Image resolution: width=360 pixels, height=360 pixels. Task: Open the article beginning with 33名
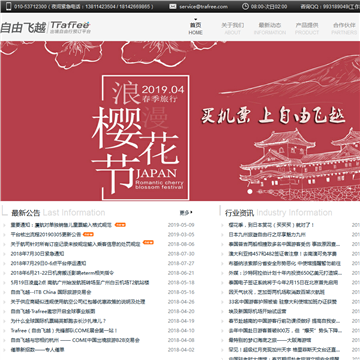tap(282, 302)
